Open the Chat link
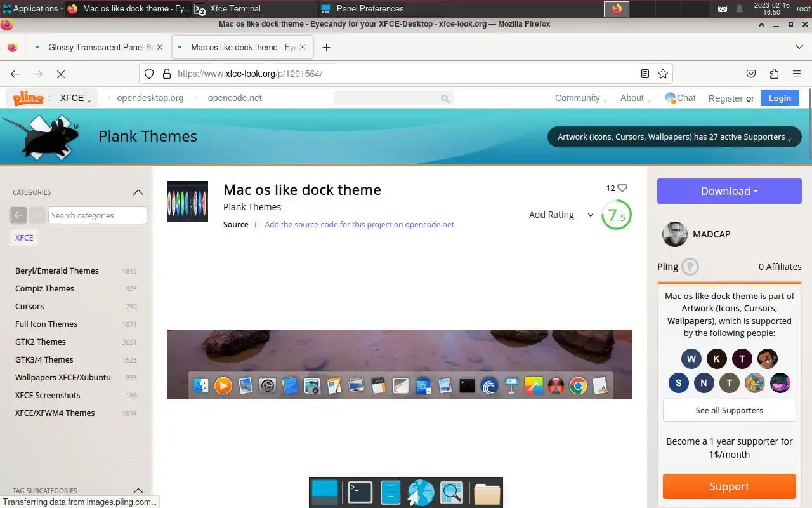 click(680, 98)
